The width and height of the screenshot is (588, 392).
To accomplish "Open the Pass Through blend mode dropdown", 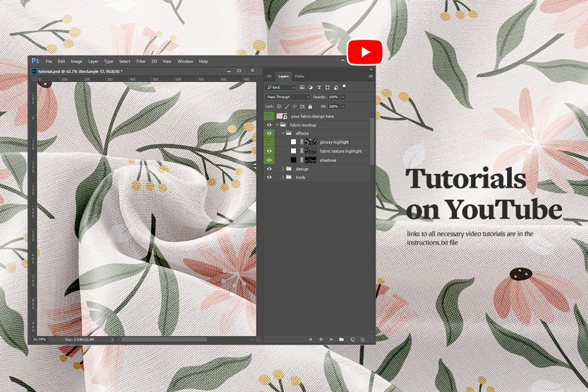I will coord(288,97).
